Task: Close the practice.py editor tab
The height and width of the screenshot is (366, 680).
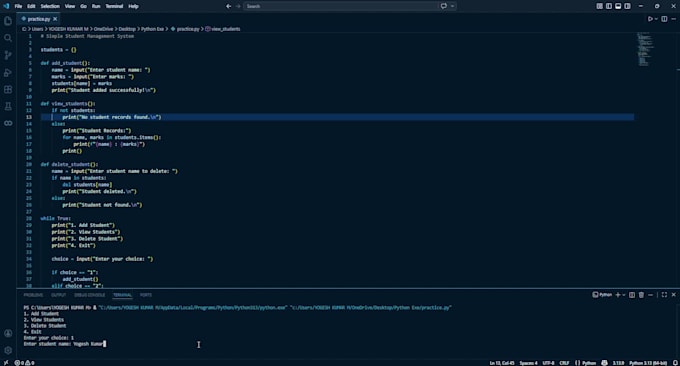Action: (x=55, y=19)
